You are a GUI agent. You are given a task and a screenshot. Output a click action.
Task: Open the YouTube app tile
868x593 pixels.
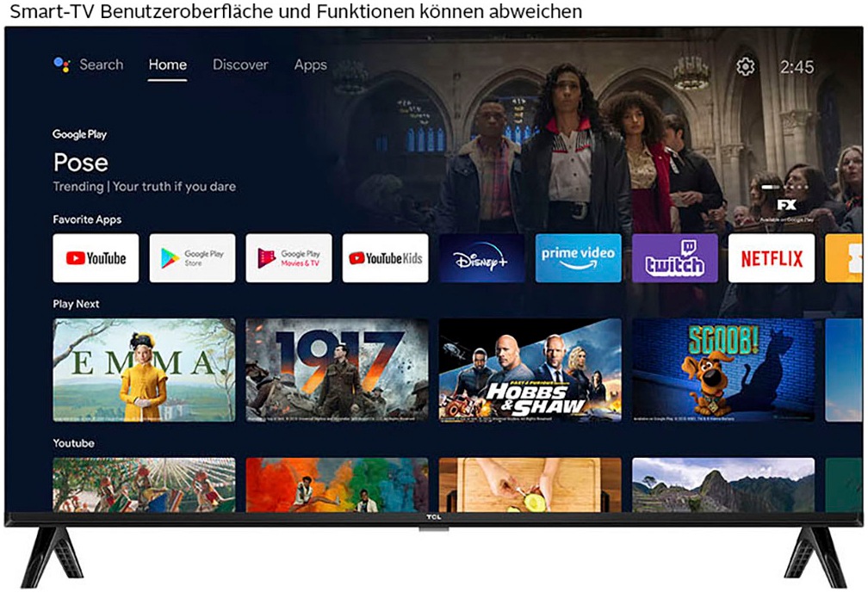point(96,258)
